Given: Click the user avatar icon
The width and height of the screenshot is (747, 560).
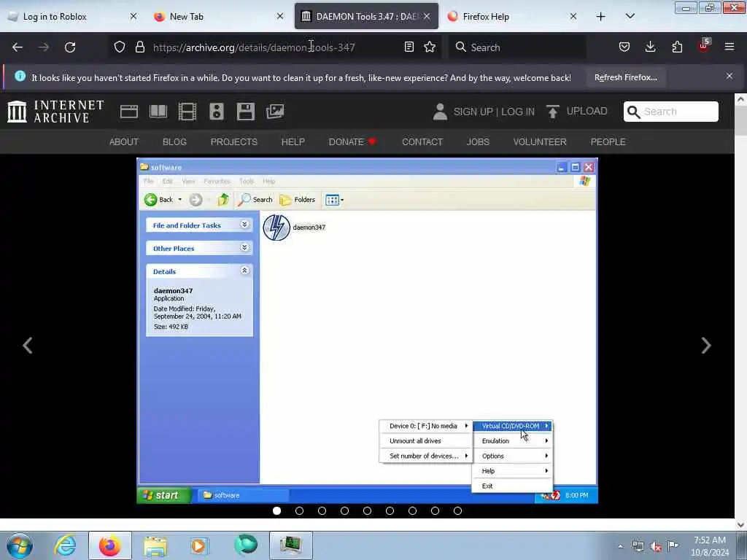Looking at the screenshot, I should tap(440, 112).
